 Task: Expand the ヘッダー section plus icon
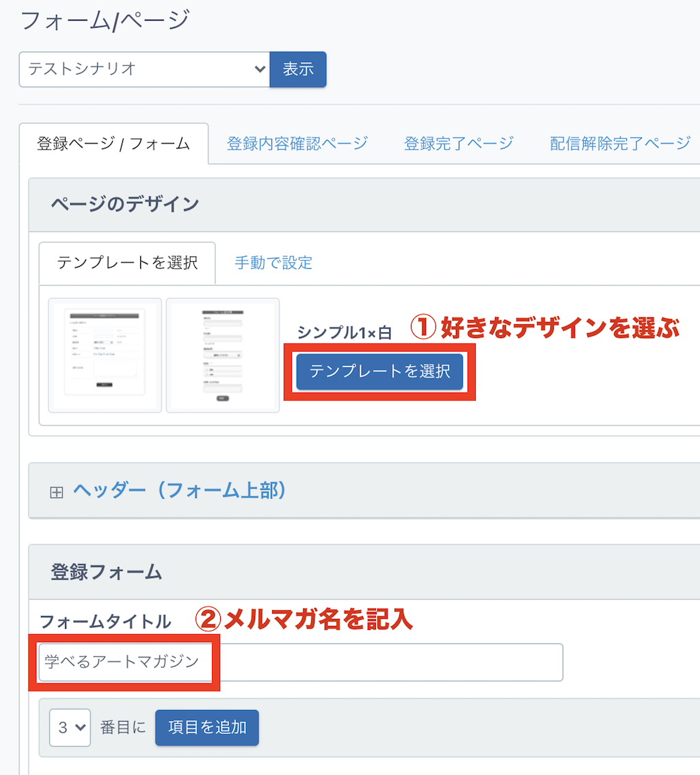pos(57,492)
